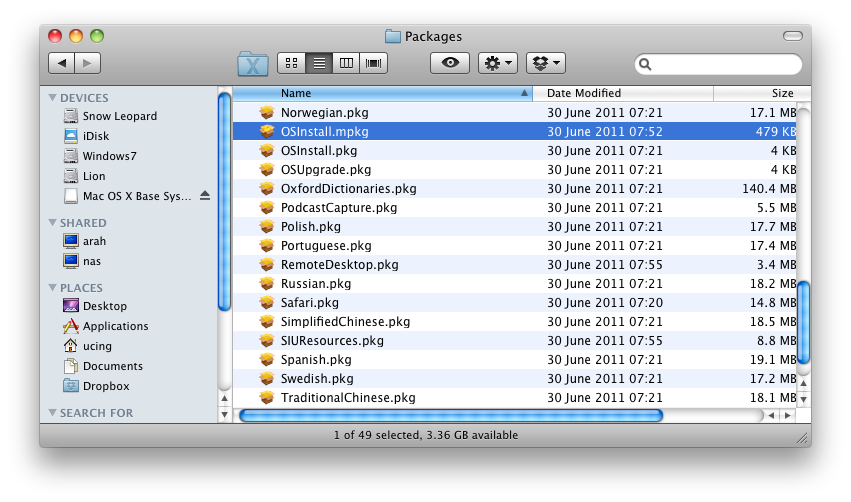Go to Documents in sidebar
This screenshot has width=851, height=502.
[103, 366]
